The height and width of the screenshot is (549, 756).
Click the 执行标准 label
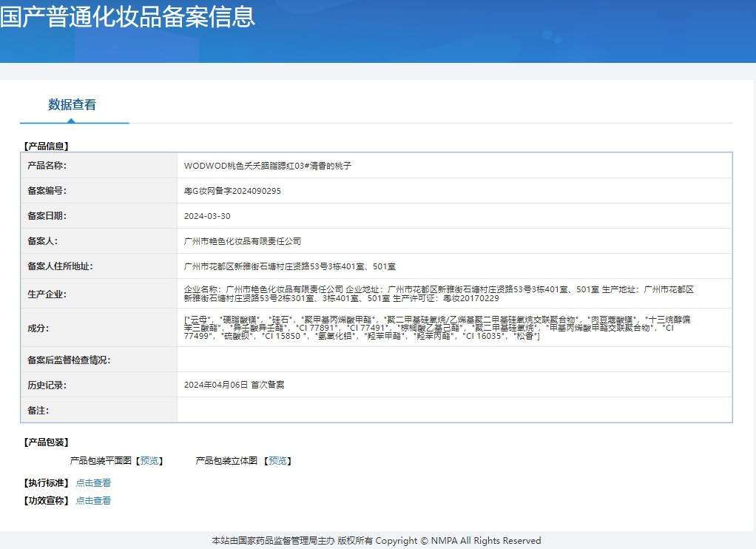click(x=47, y=483)
